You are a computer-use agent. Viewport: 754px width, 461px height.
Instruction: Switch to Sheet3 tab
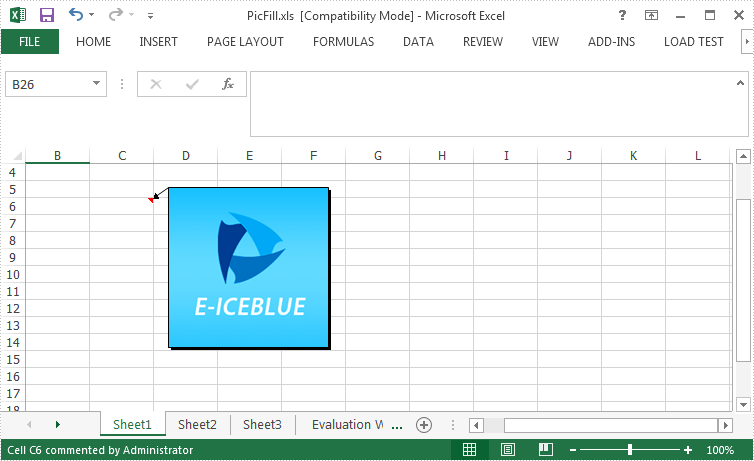click(x=262, y=424)
